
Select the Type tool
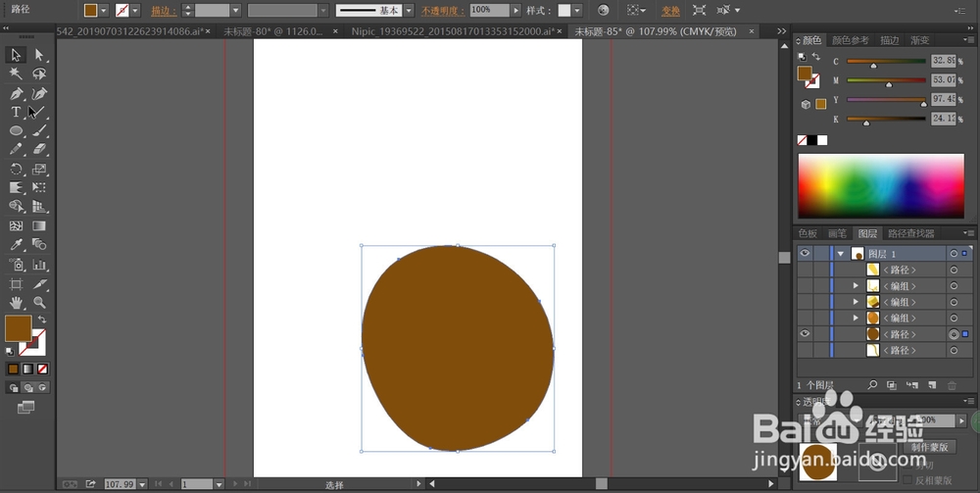point(16,113)
